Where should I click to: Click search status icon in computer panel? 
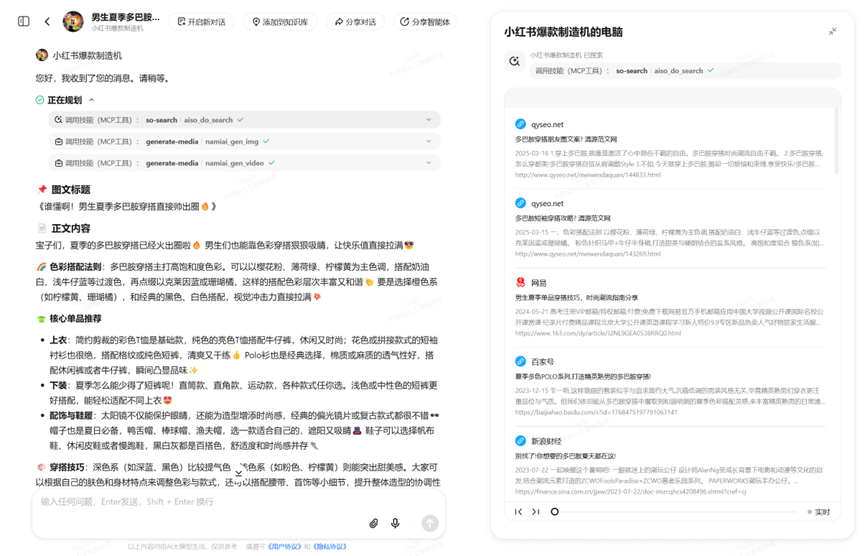pyautogui.click(x=514, y=61)
